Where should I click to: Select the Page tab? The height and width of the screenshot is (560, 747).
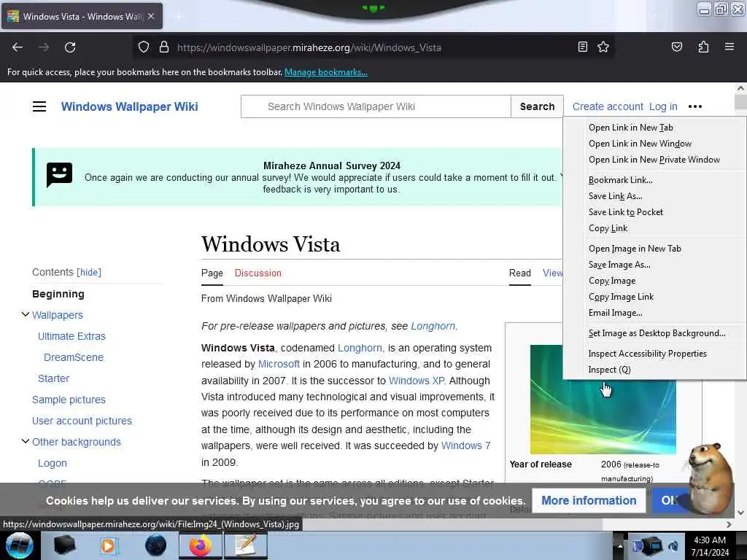tap(212, 273)
